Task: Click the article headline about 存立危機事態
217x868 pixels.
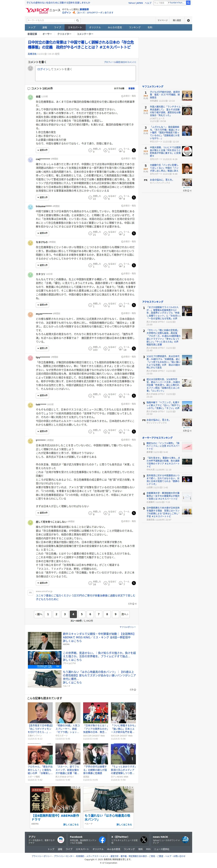Action: (x=81, y=44)
